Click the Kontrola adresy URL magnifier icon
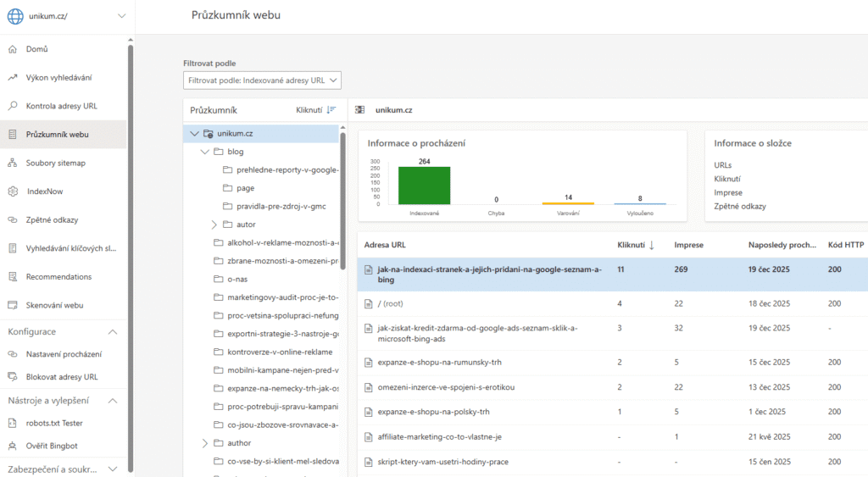868x477 pixels. [x=13, y=106]
